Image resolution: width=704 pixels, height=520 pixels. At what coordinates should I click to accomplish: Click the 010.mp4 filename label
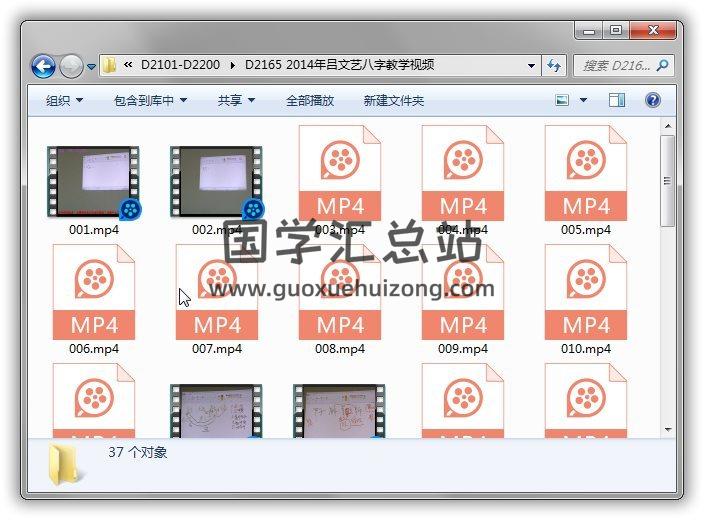tap(586, 349)
